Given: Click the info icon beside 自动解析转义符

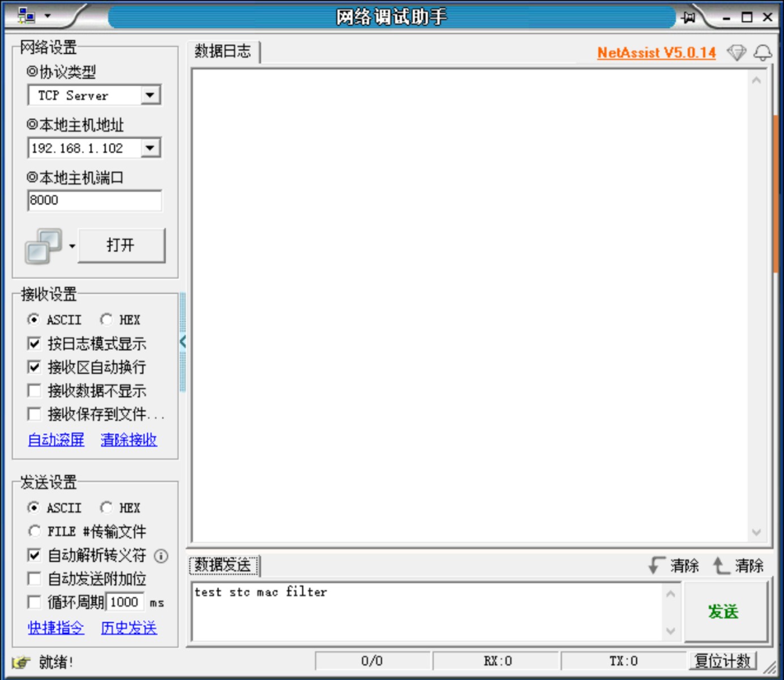Looking at the screenshot, I should [x=161, y=556].
